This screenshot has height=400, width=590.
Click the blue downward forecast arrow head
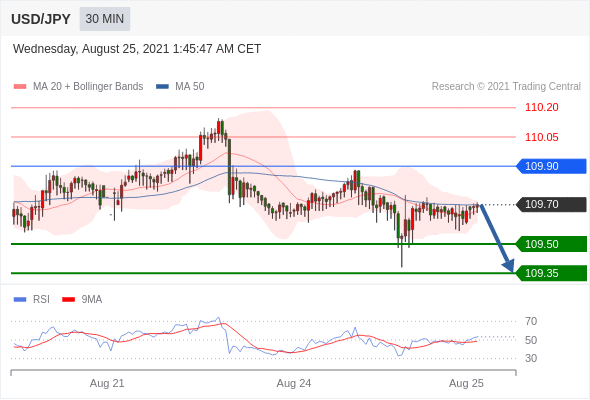(508, 265)
